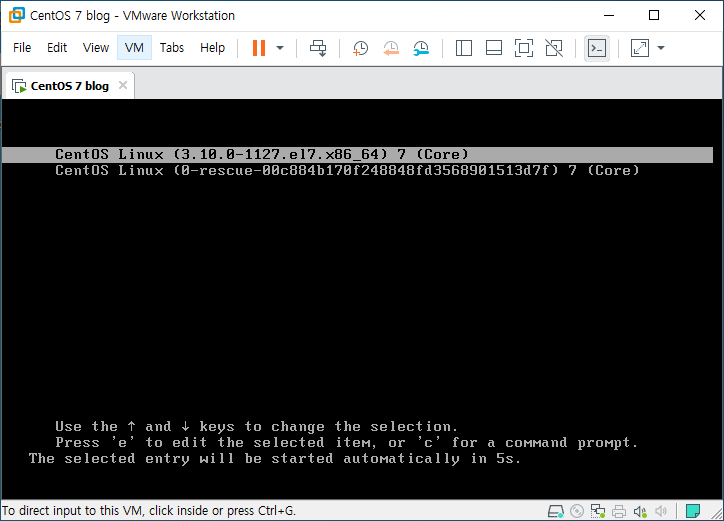Close the VMware Workstation window
This screenshot has width=724, height=521.
pyautogui.click(x=700, y=15)
